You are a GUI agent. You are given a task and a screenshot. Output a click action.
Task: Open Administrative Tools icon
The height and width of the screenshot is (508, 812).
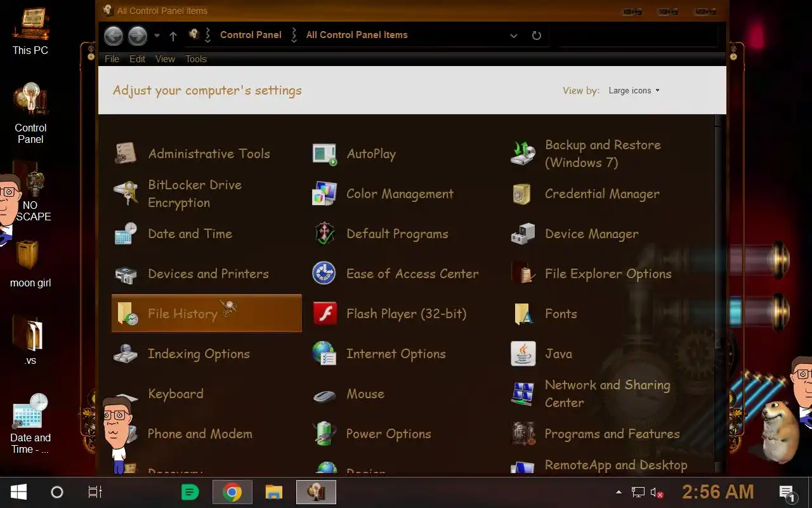click(126, 154)
